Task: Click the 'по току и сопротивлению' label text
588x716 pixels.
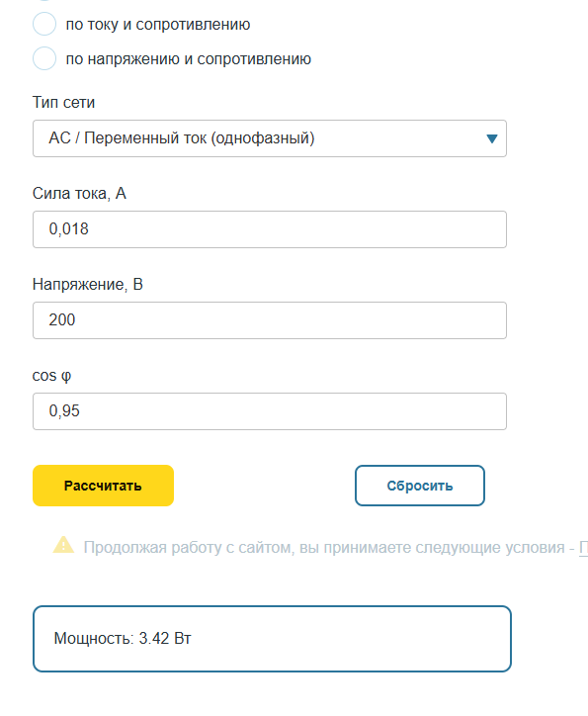Action: pos(158,24)
